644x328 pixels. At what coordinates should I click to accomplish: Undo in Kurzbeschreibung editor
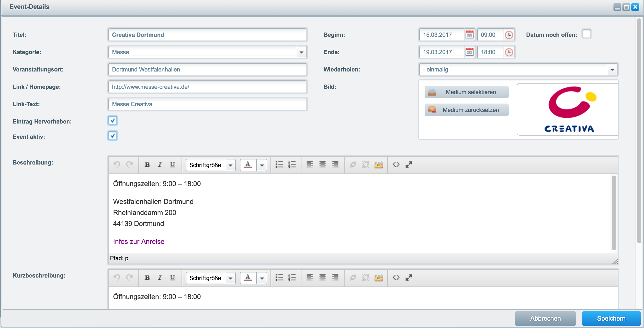point(117,278)
